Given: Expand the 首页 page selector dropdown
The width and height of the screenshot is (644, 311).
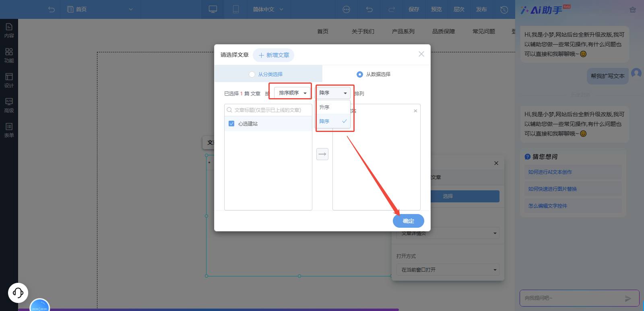Looking at the screenshot, I should coord(99,9).
